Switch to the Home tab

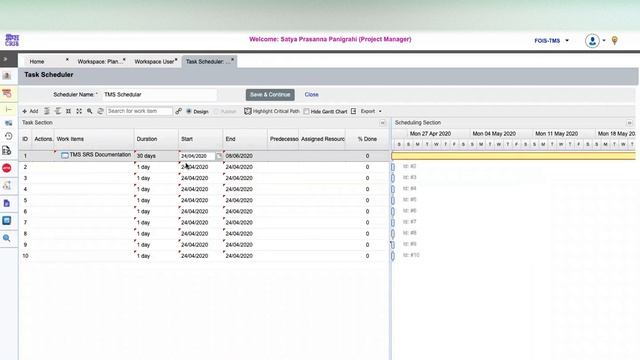(37, 62)
